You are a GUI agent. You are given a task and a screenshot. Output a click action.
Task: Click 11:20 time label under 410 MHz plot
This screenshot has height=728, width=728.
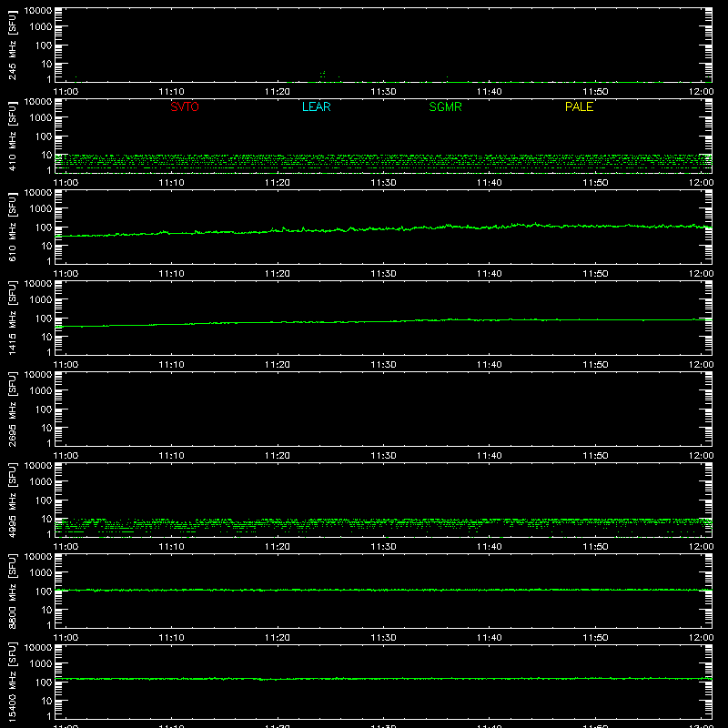pyautogui.click(x=278, y=183)
